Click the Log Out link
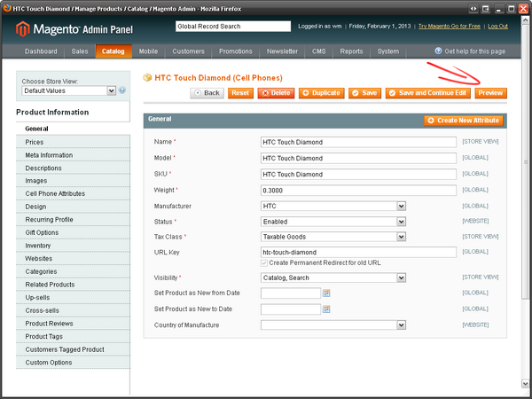 [x=497, y=26]
